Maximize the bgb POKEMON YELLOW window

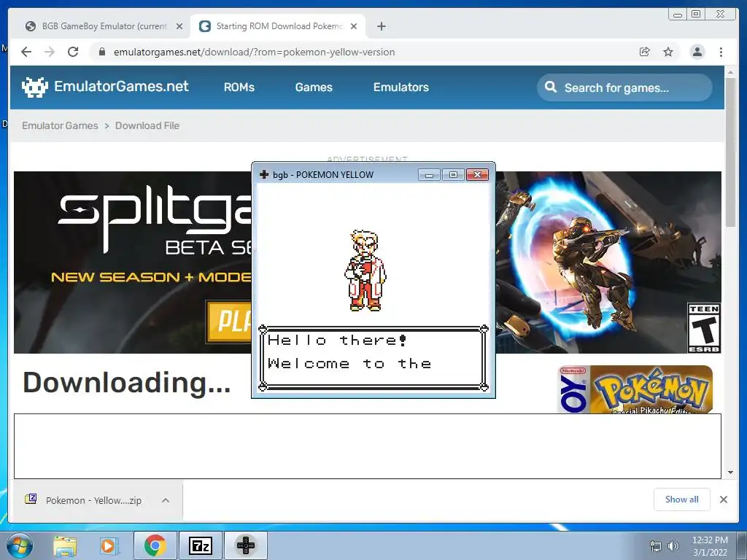click(453, 175)
